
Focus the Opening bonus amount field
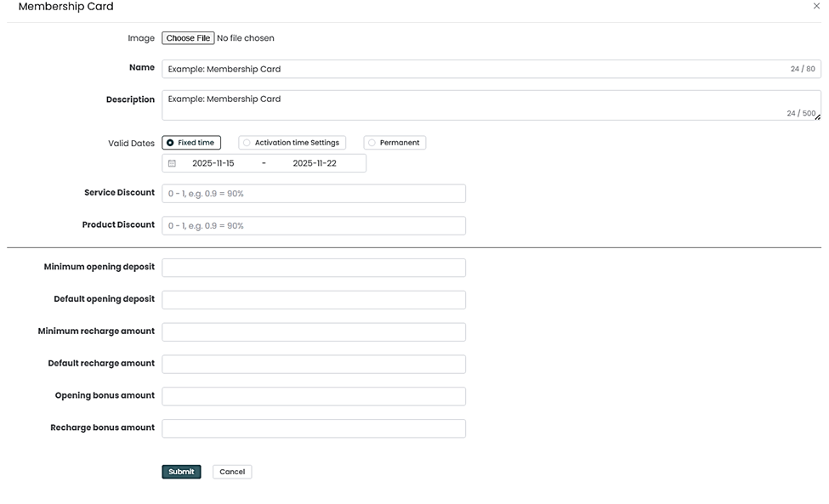click(x=314, y=397)
